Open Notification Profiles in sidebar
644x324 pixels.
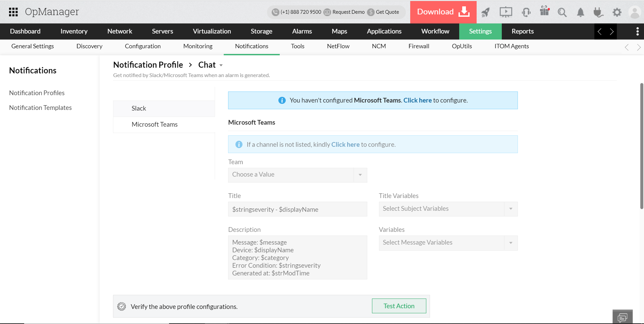(37, 93)
